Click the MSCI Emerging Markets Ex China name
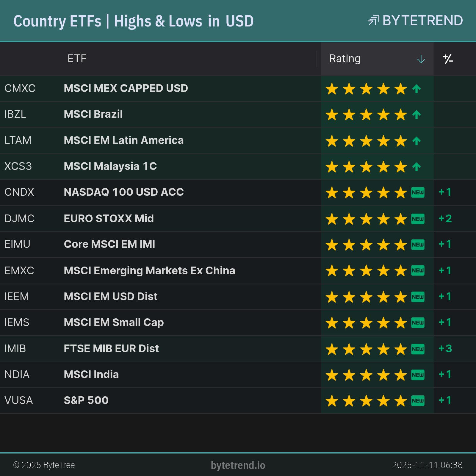Viewport: 476px width, 476px height. click(149, 271)
